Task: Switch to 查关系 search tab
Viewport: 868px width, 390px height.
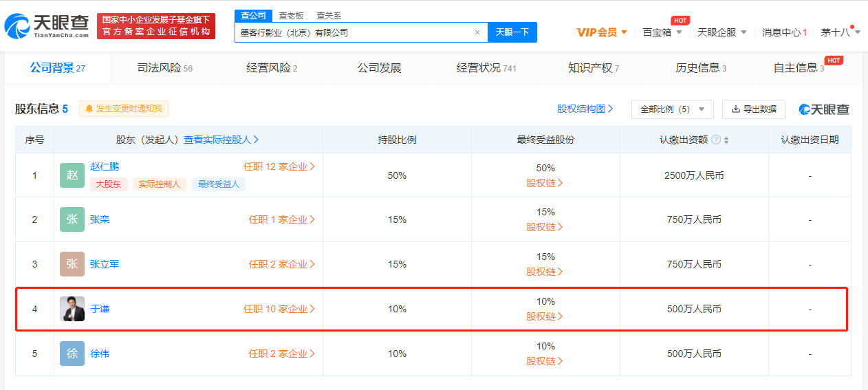Action: pyautogui.click(x=328, y=15)
